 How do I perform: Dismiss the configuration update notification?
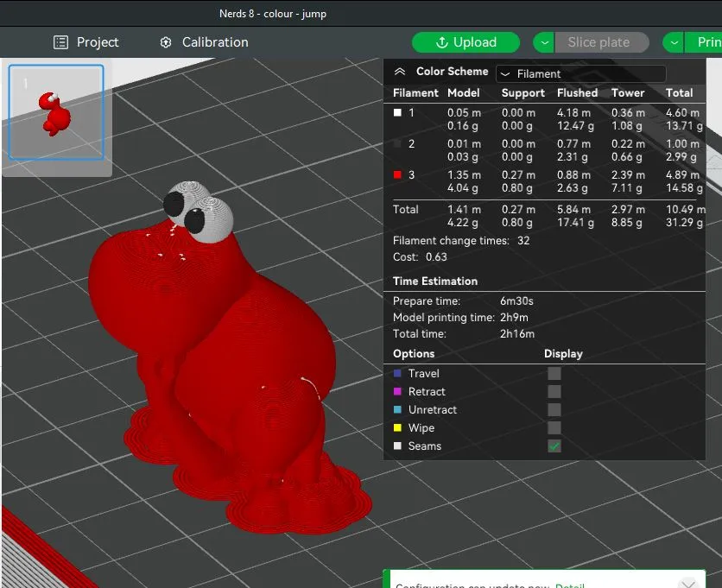pyautogui.click(x=687, y=585)
